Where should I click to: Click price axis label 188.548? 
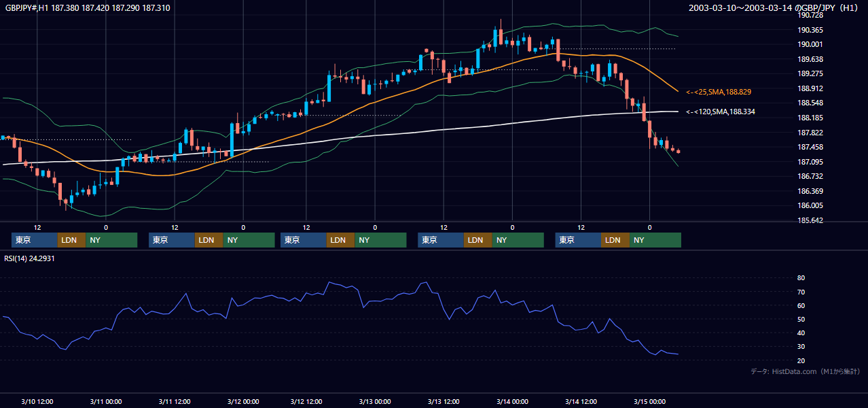(x=810, y=103)
